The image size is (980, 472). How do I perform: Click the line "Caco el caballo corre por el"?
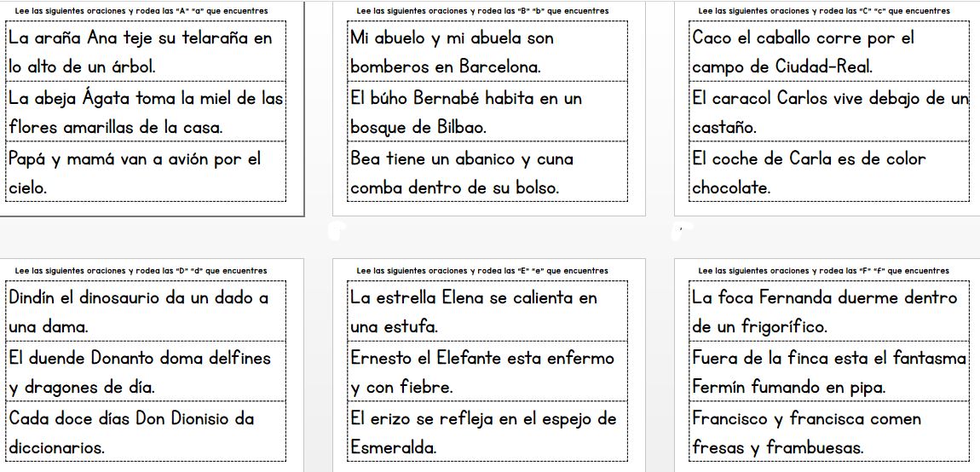click(803, 38)
